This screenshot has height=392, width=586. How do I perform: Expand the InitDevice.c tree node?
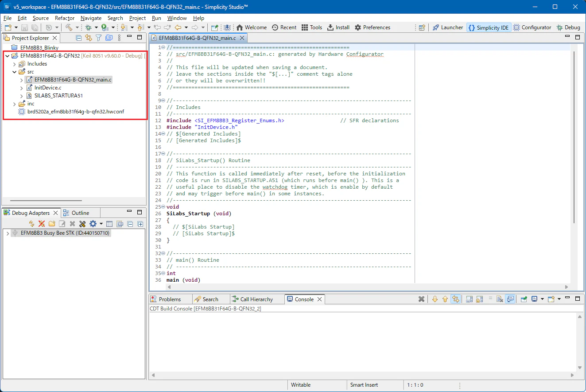[22, 88]
